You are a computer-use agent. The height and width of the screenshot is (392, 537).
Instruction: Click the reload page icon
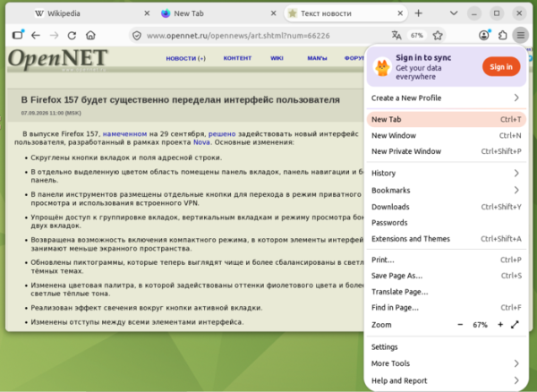click(x=72, y=35)
